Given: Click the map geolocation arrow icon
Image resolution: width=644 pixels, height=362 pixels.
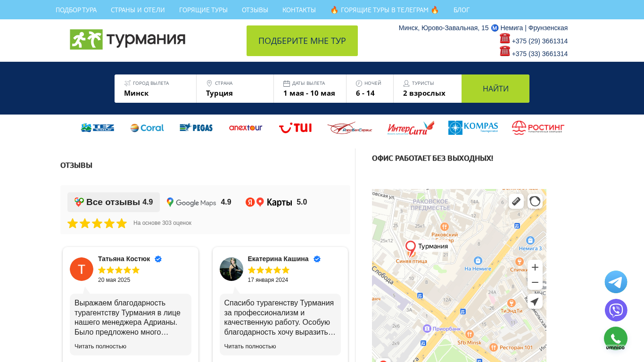Looking at the screenshot, I should pos(535,301).
